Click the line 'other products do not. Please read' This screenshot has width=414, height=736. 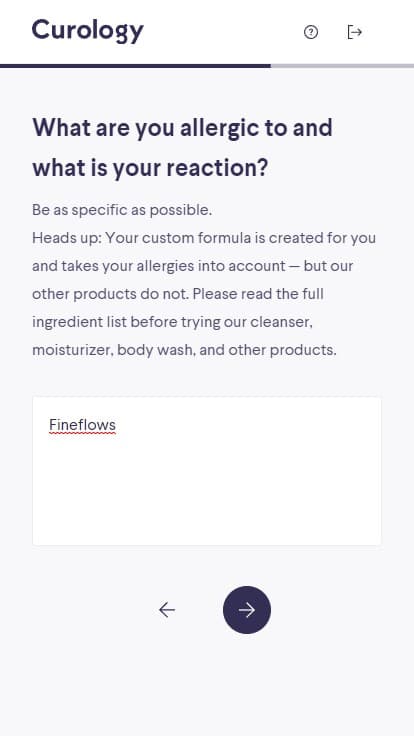177,294
